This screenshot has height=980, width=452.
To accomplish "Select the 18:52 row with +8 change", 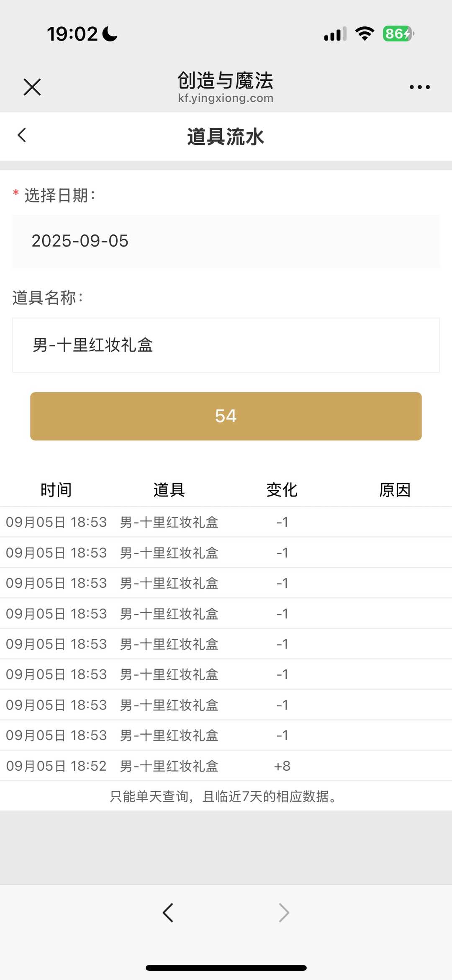I will pyautogui.click(x=226, y=766).
